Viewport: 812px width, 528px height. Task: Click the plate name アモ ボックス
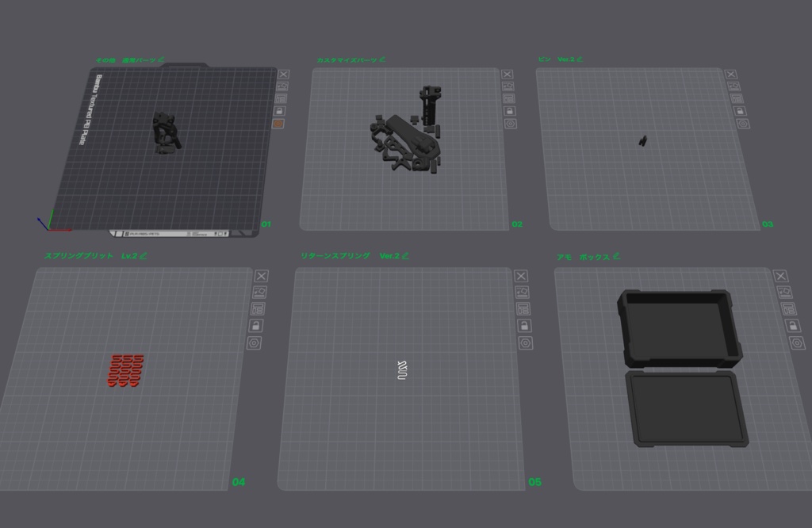[x=583, y=257]
